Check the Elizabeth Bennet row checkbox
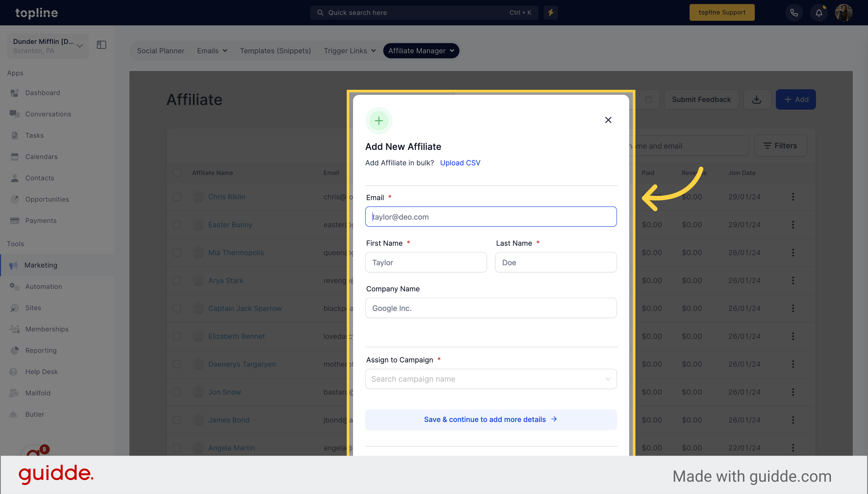868x494 pixels. pyautogui.click(x=177, y=336)
